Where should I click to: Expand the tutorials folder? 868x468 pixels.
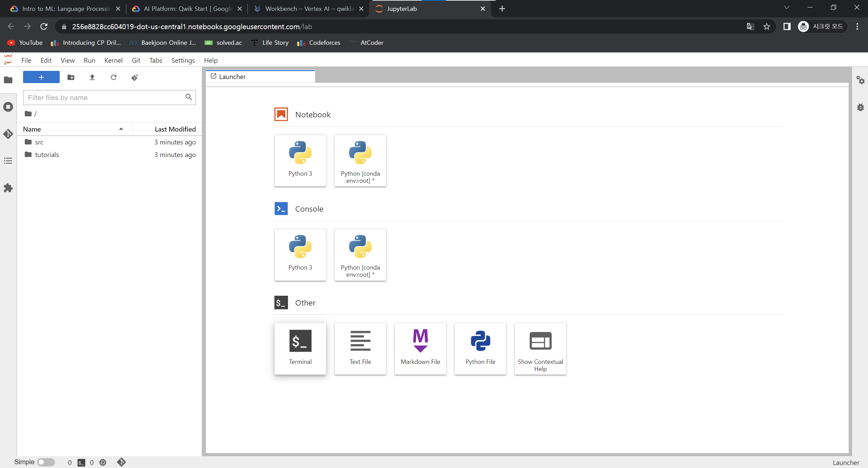click(x=47, y=155)
